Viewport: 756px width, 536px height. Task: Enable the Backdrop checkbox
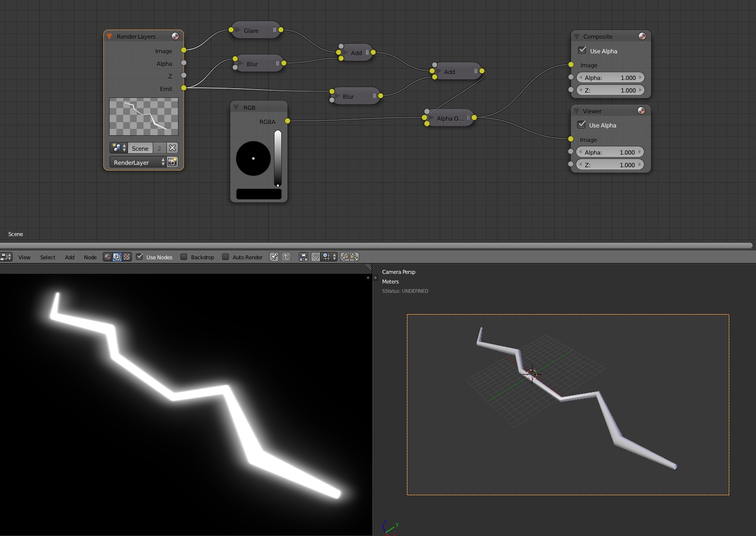tap(184, 257)
